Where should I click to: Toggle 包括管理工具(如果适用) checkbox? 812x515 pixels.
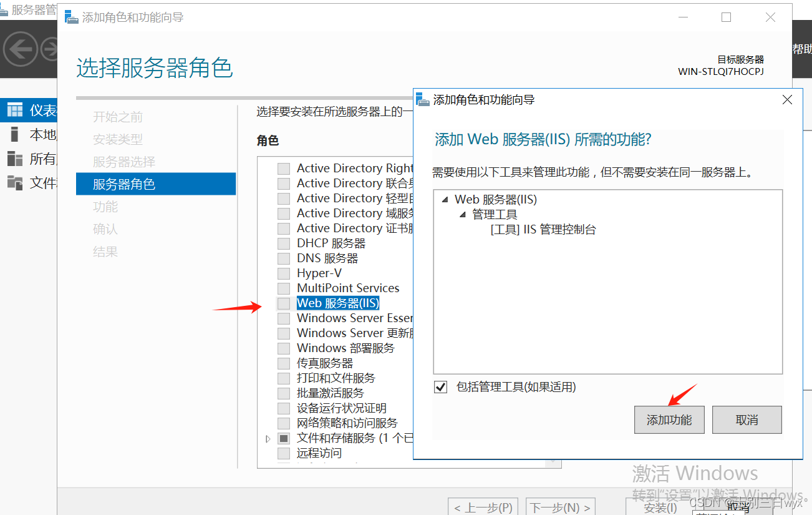pos(441,387)
